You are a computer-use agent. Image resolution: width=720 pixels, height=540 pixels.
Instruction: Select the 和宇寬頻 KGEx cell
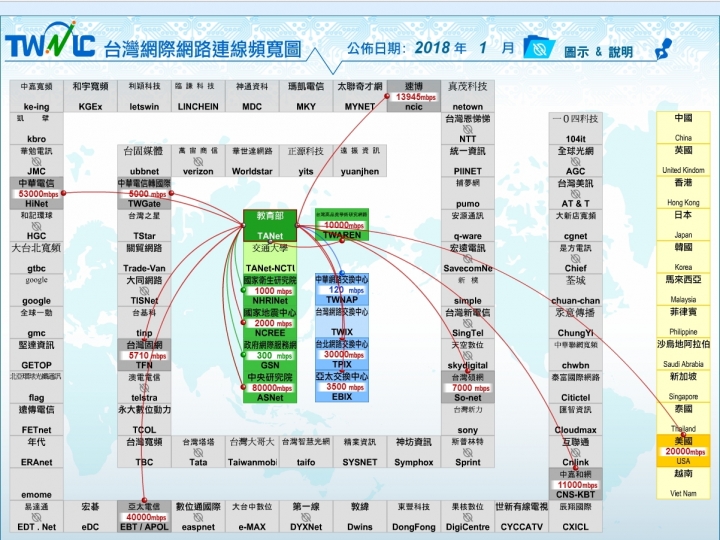tap(90, 96)
